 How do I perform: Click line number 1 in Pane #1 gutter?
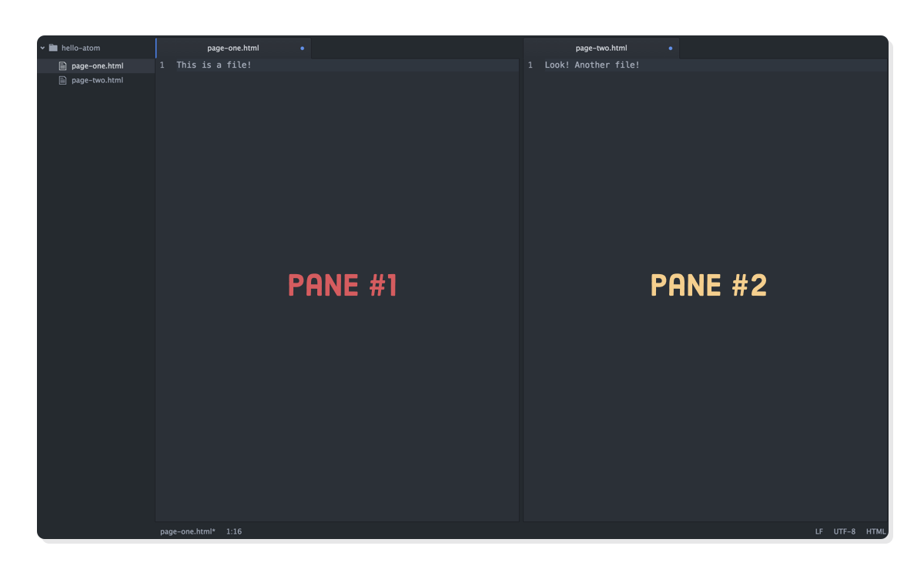click(x=162, y=65)
